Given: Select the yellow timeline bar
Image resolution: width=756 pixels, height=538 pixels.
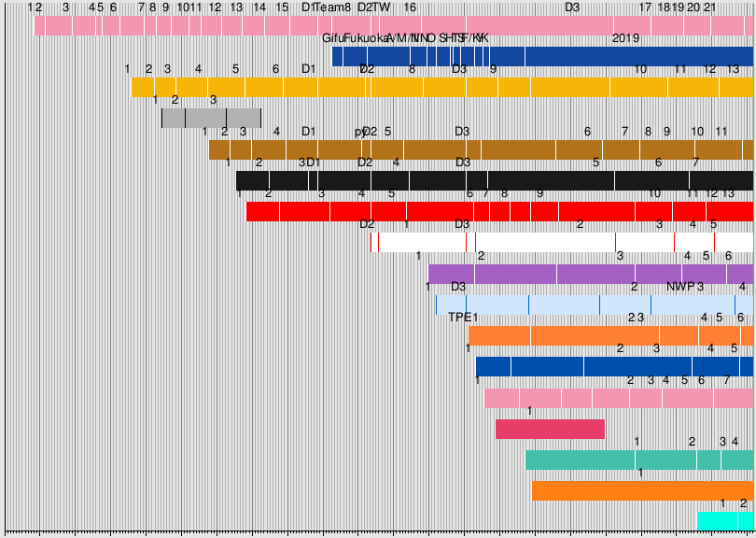Looking at the screenshot, I should coord(441,88).
